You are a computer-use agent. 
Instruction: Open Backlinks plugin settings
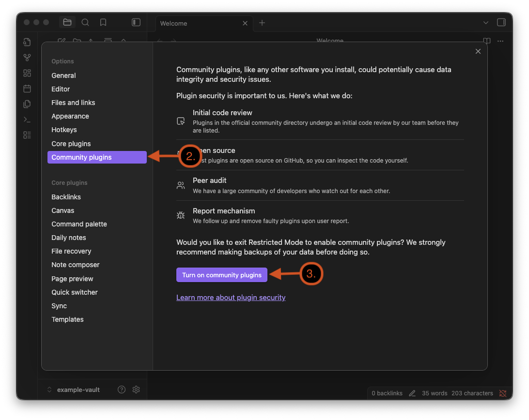coord(97,197)
